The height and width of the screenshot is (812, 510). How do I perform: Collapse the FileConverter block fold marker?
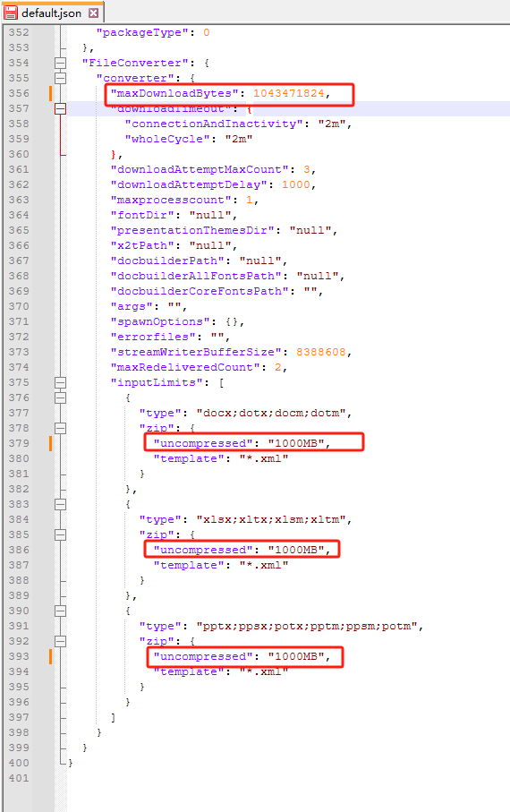(61, 64)
